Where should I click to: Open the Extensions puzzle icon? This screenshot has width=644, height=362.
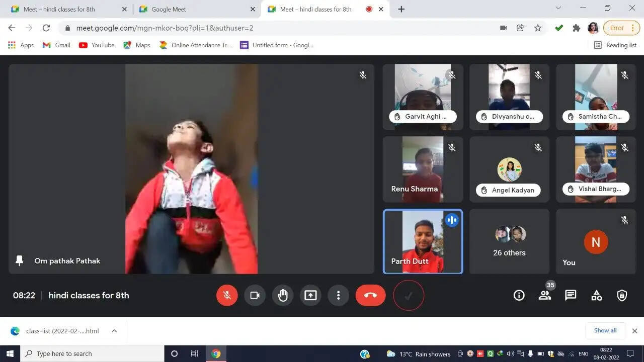[x=577, y=28]
